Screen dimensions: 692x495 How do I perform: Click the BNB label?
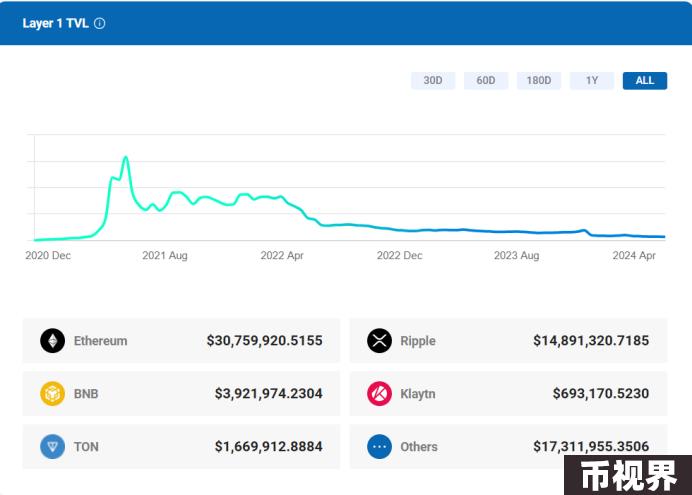[x=86, y=394]
